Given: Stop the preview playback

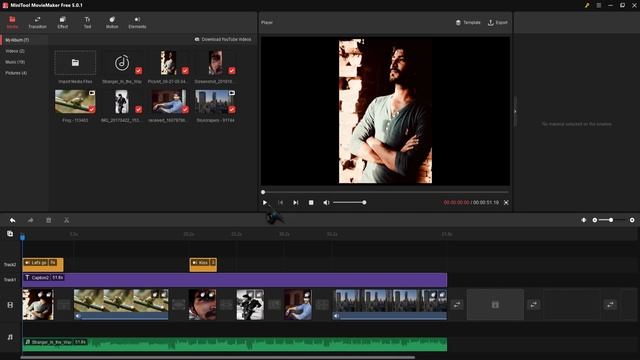Looking at the screenshot, I should click(x=311, y=202).
